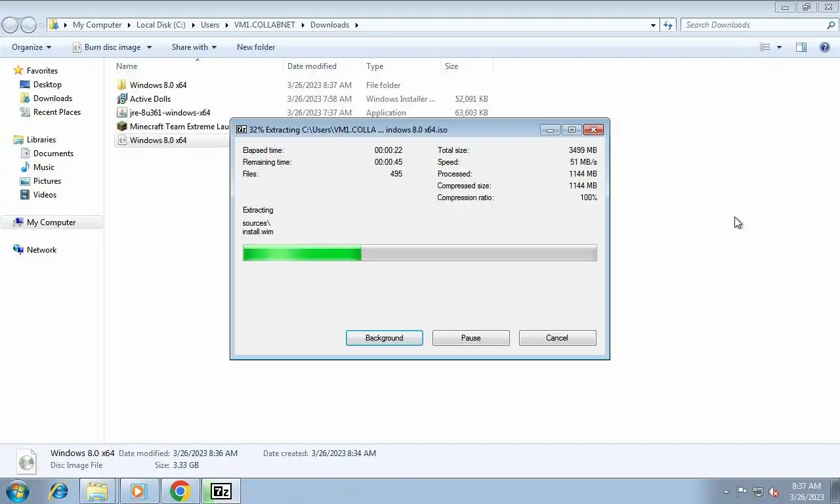Image resolution: width=840 pixels, height=504 pixels.
Task: Click VM1.COLLABNET in address breadcrumb
Action: tap(265, 25)
